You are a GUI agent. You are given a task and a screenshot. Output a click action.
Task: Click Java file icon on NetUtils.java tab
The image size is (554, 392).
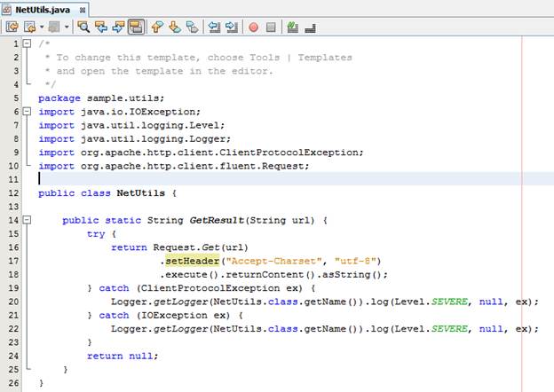click(x=6, y=10)
